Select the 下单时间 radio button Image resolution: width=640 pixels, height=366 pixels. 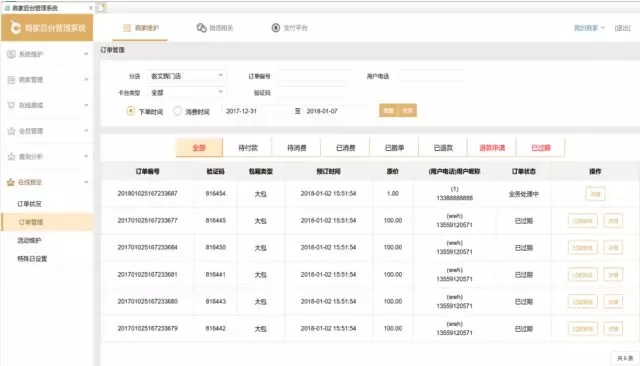click(131, 111)
